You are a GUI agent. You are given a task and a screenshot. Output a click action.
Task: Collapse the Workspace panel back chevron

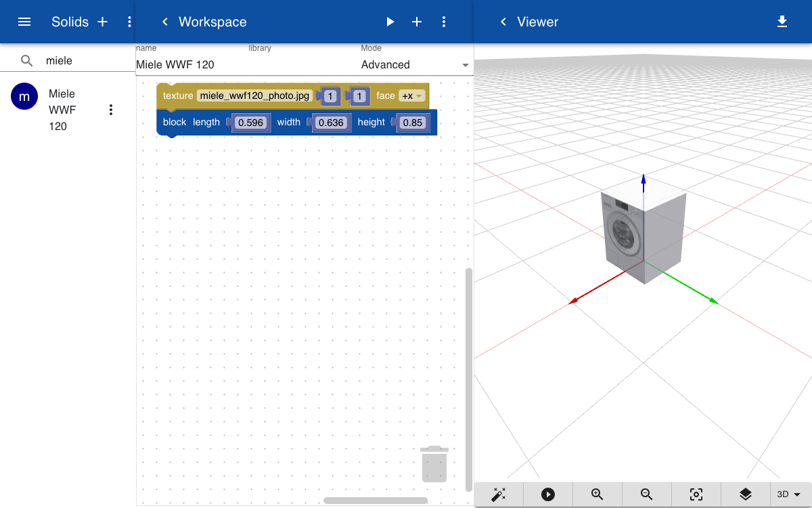point(164,22)
